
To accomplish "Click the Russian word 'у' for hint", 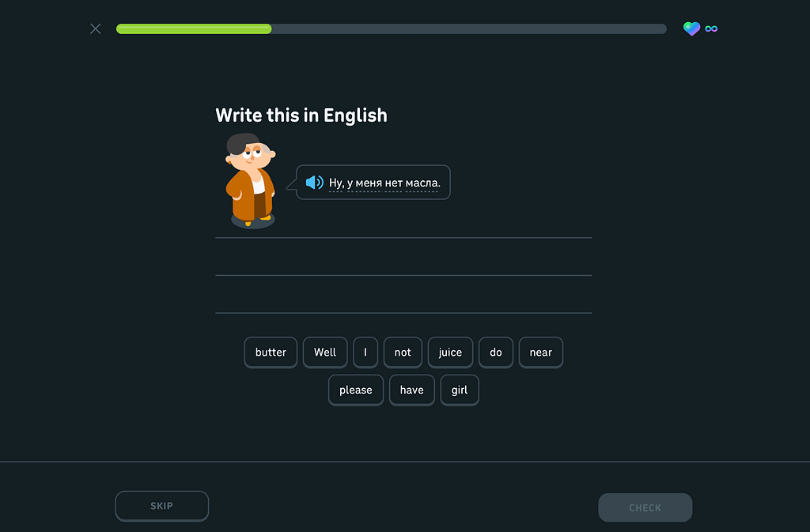I will tap(350, 183).
